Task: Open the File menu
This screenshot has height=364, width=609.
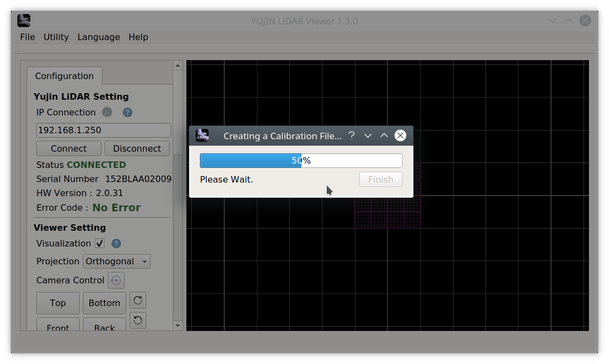Action: [x=28, y=37]
